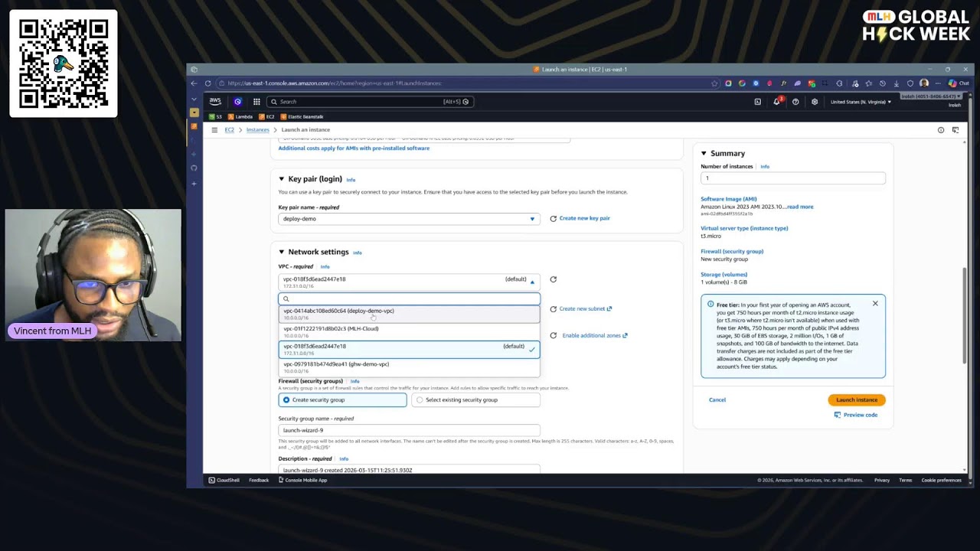Image resolution: width=980 pixels, height=551 pixels.
Task: Open Elastic Beanstalk shortcut in favorites bar
Action: tap(302, 117)
